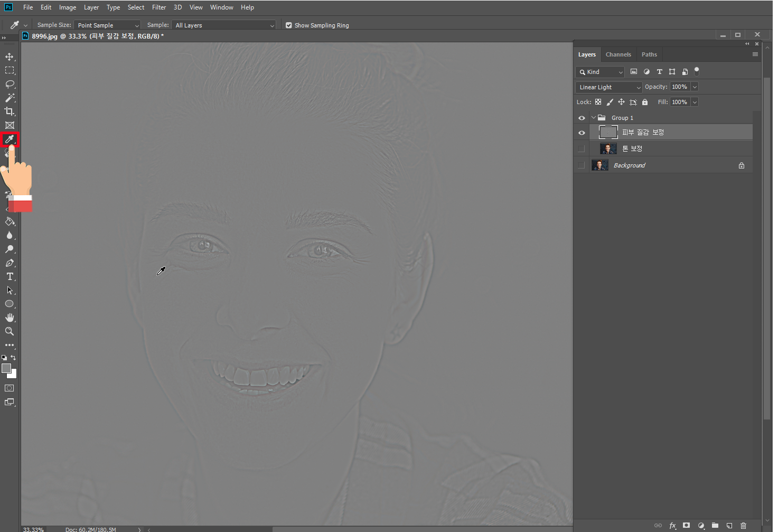Delete layer with trash icon
This screenshot has height=532, width=778.
744,525
